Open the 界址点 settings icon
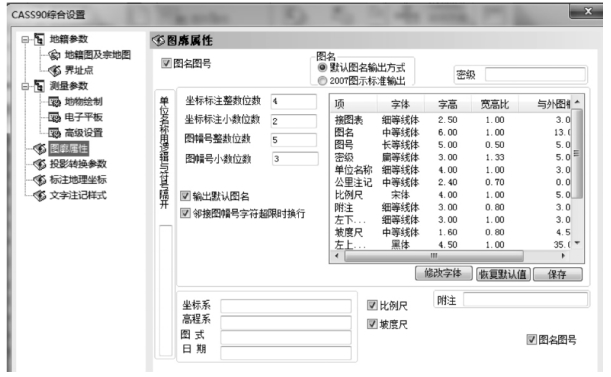 pyautogui.click(x=54, y=71)
